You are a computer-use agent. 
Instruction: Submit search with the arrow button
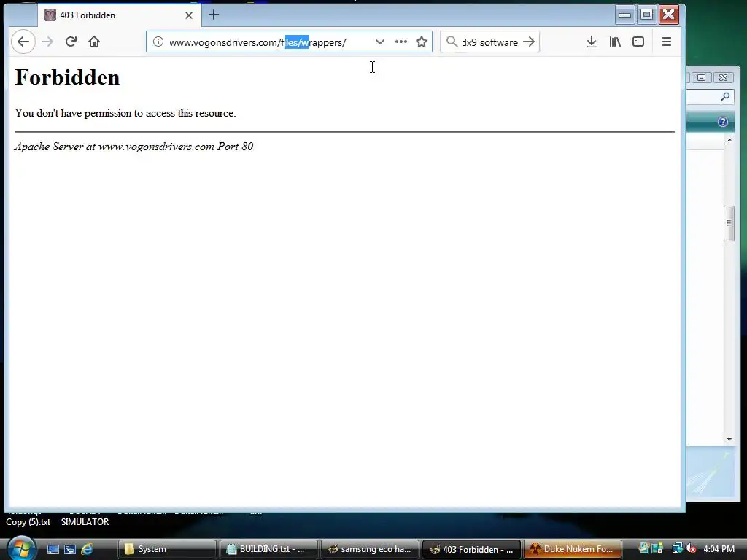tap(529, 42)
